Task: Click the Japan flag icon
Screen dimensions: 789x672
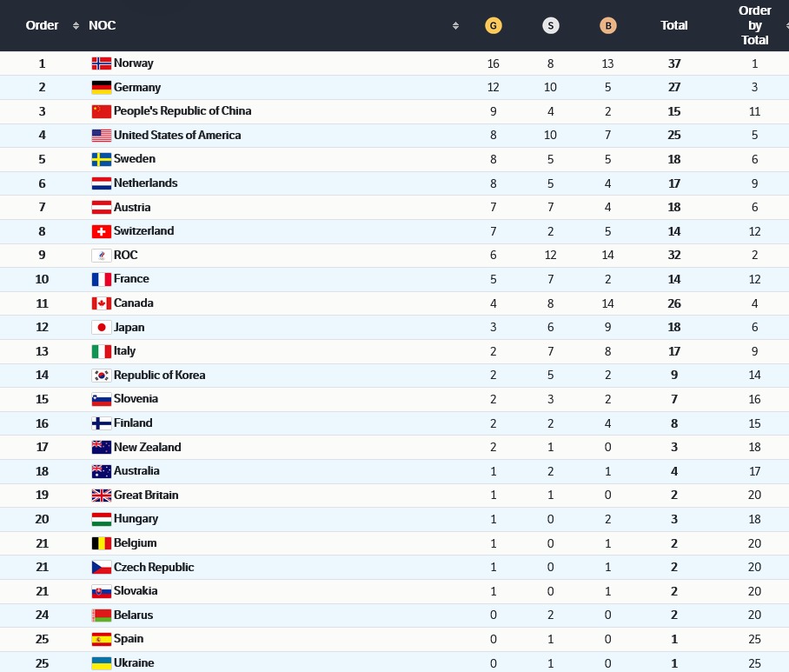Action: click(101, 328)
